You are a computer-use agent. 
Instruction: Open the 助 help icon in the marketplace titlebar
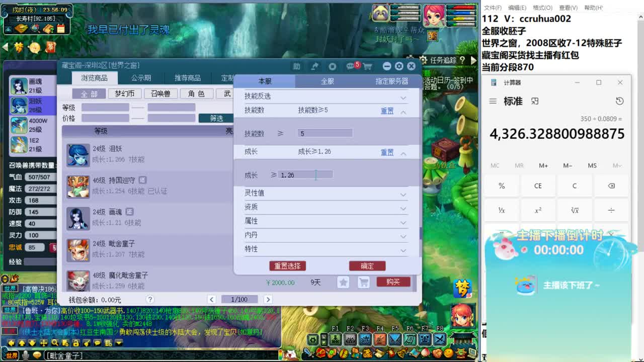pyautogui.click(x=297, y=66)
